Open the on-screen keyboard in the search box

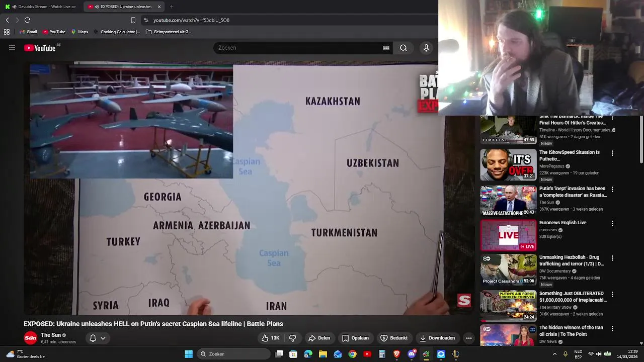(386, 48)
